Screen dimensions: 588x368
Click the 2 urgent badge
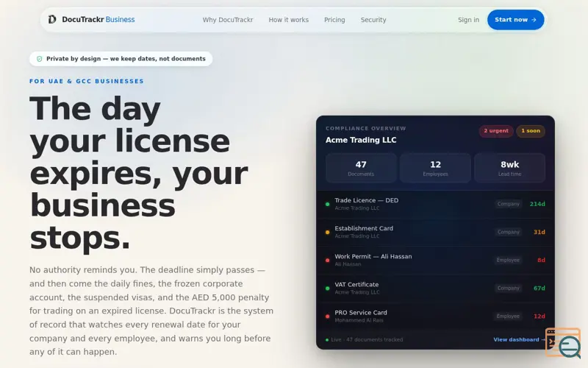click(x=495, y=131)
